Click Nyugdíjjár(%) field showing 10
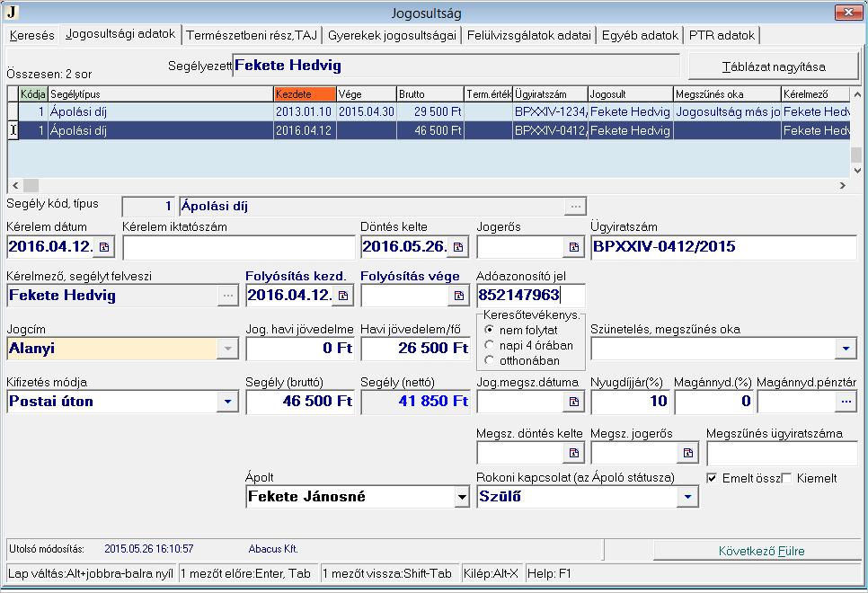 click(630, 402)
